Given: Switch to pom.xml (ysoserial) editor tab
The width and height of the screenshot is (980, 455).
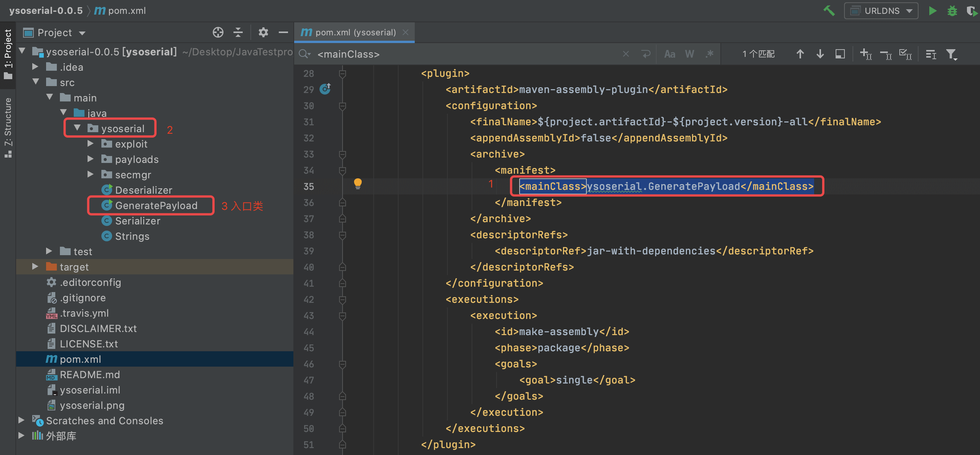Looking at the screenshot, I should click(x=355, y=33).
